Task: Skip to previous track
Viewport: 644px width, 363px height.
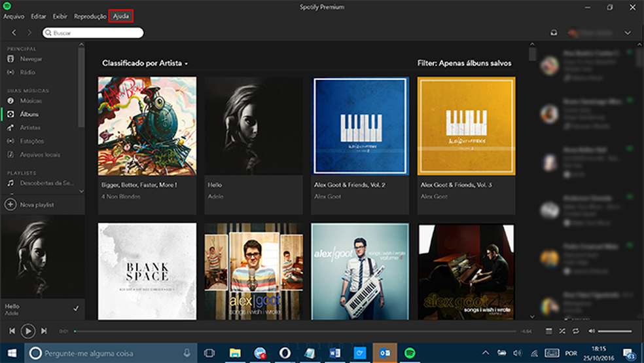Action: (12, 331)
